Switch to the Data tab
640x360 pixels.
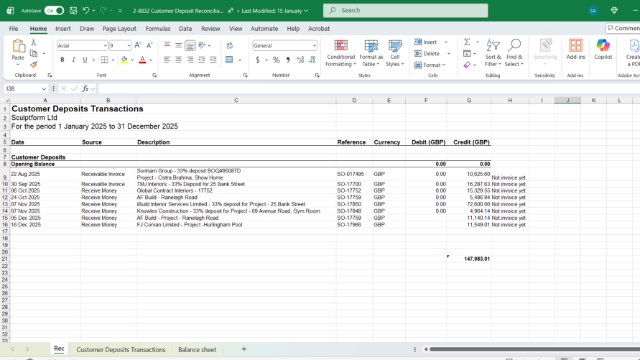coord(185,29)
